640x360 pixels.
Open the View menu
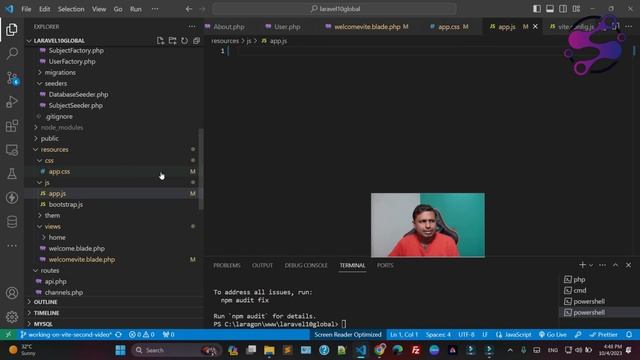[99, 9]
